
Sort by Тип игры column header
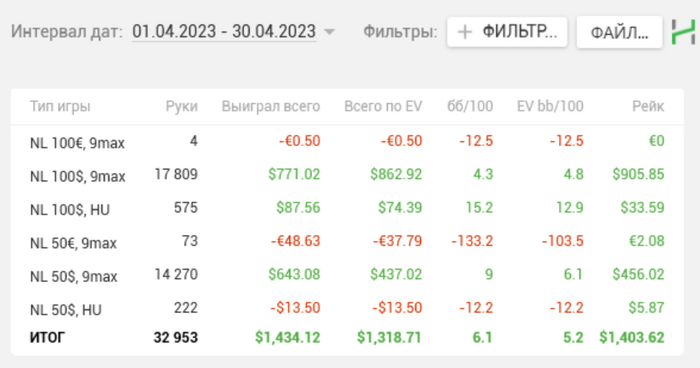tap(60, 106)
